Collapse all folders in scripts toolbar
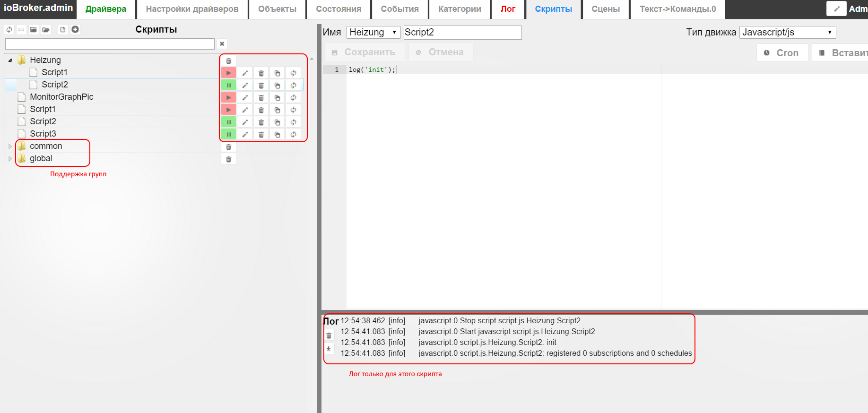The height and width of the screenshot is (413, 868). pyautogui.click(x=34, y=29)
